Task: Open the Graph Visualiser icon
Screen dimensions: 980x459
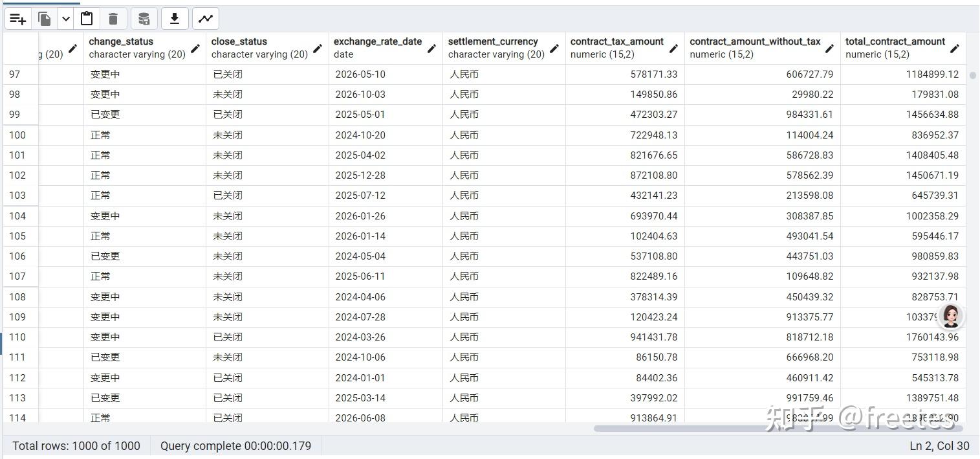Action: pos(206,19)
